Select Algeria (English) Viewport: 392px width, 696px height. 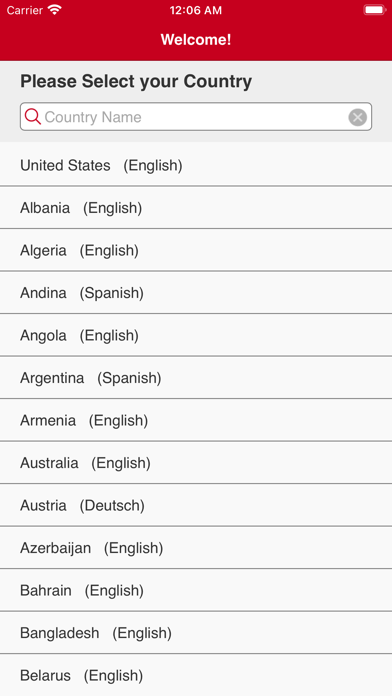(196, 250)
